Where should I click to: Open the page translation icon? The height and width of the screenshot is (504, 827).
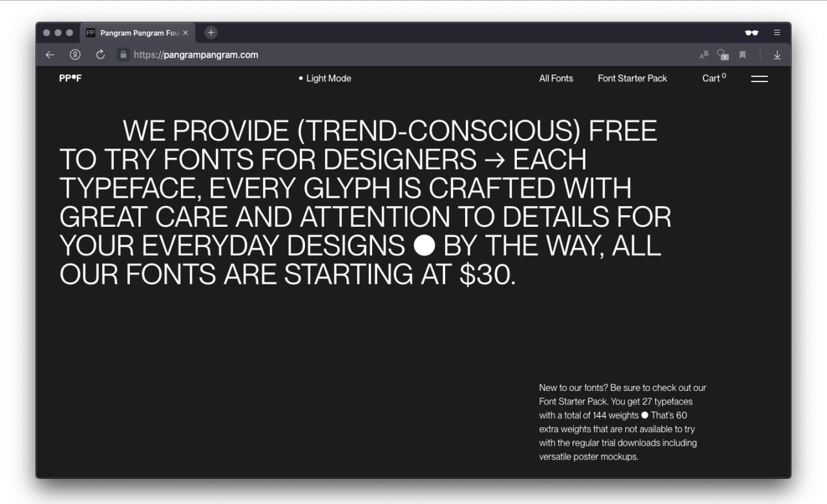click(x=704, y=55)
